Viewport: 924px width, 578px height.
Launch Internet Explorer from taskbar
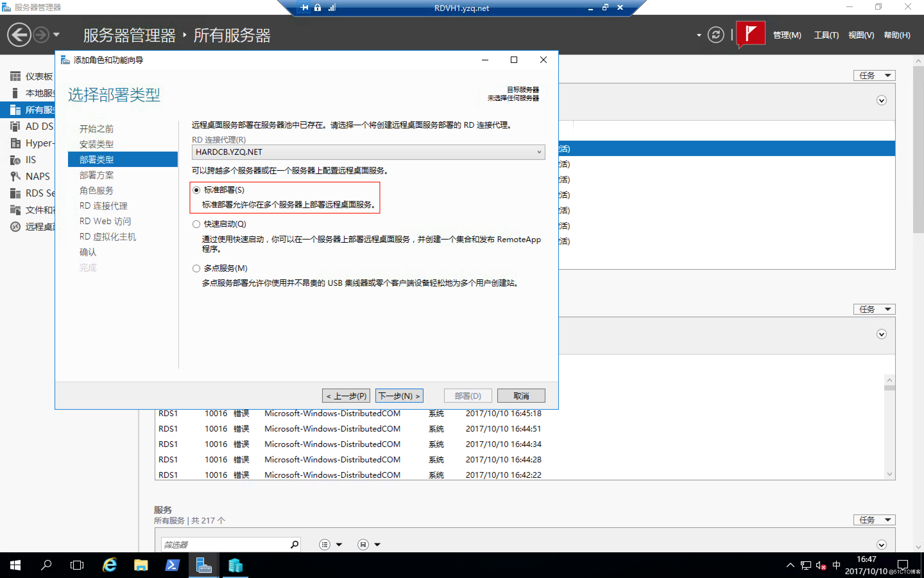point(110,565)
